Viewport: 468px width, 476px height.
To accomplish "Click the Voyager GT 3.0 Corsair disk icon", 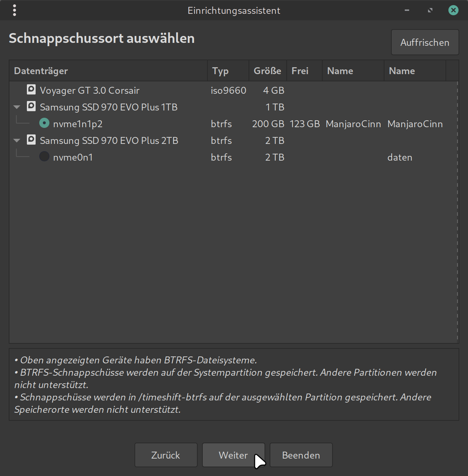I will [x=31, y=90].
